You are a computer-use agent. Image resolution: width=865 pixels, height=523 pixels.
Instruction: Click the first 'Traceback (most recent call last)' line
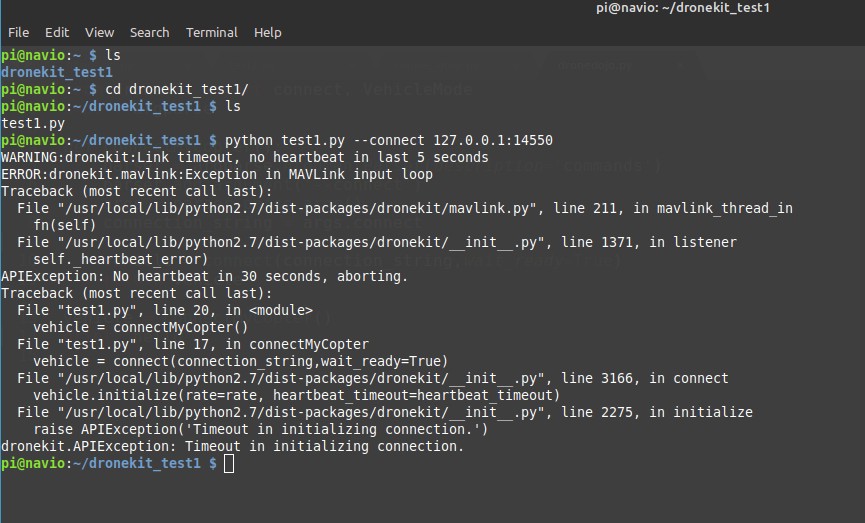click(137, 191)
